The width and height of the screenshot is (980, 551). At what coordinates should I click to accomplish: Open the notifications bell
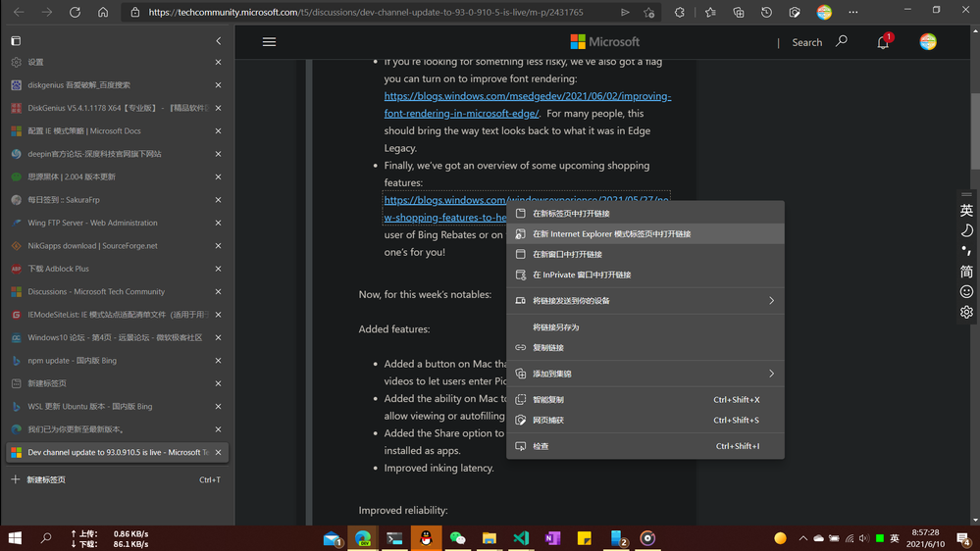[x=883, y=42]
